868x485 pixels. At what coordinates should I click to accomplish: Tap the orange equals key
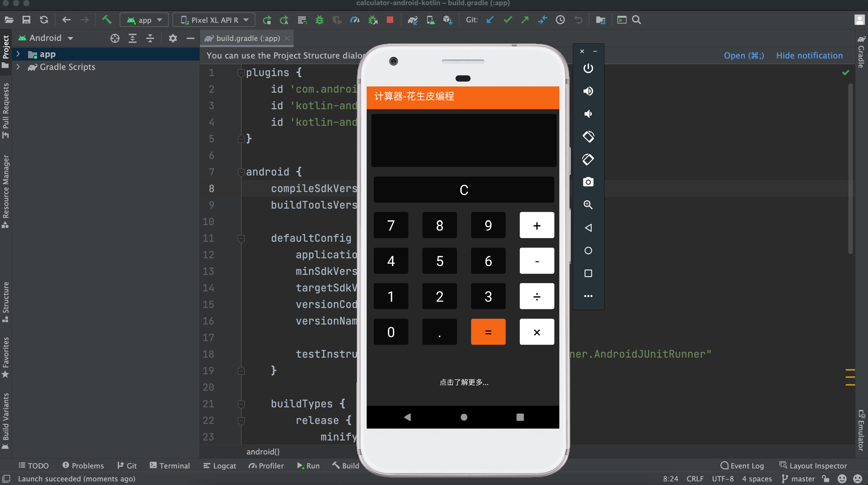pyautogui.click(x=488, y=332)
